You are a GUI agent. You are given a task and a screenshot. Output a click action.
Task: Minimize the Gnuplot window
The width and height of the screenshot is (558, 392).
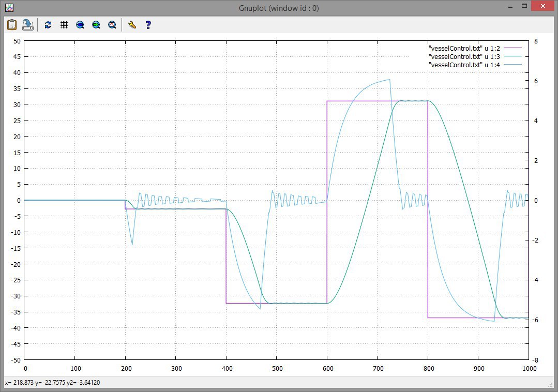pos(510,6)
